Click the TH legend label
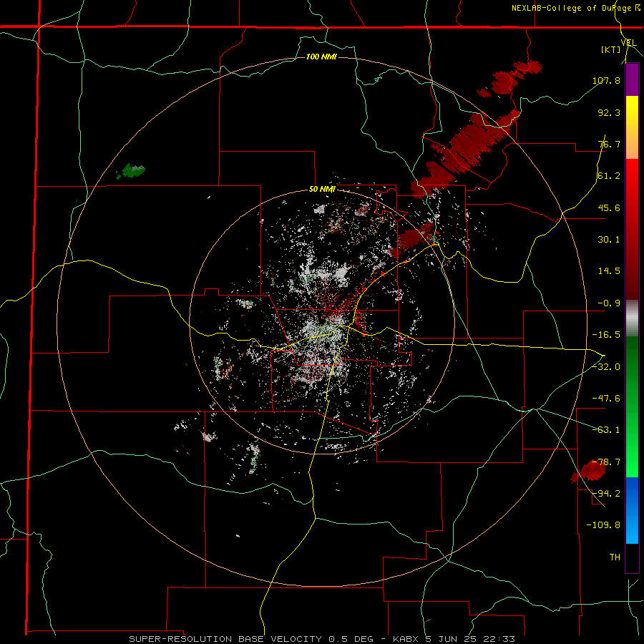Image resolution: width=644 pixels, height=644 pixels. [x=615, y=557]
